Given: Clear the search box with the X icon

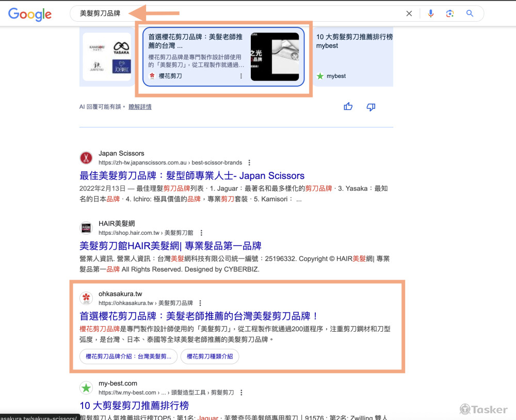Looking at the screenshot, I should (x=409, y=13).
